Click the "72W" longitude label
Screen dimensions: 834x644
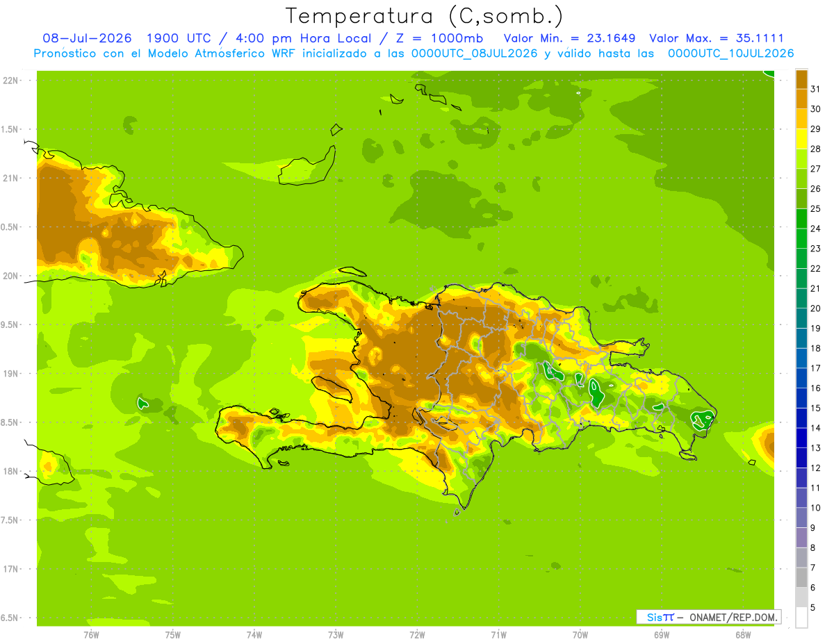(417, 634)
